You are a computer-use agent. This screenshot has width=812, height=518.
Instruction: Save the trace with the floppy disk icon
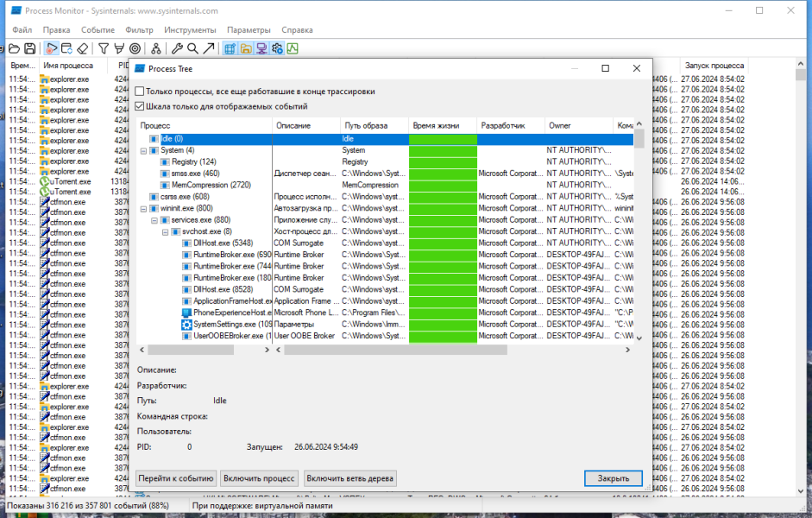coord(30,48)
